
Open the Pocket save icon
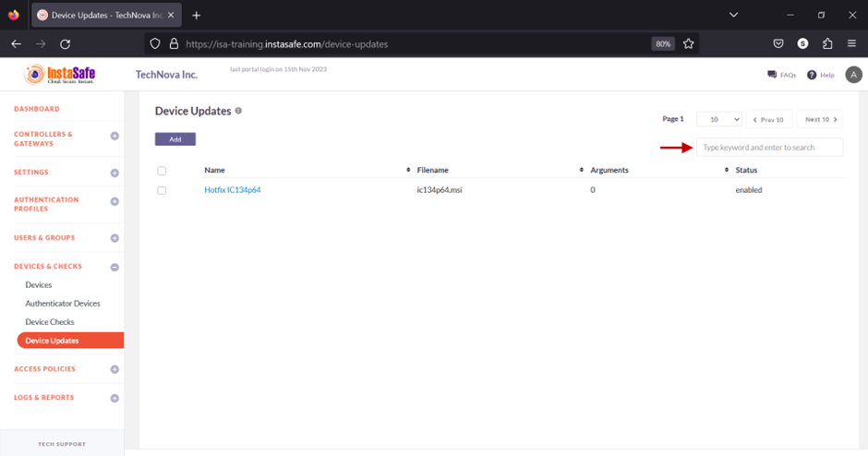(x=778, y=43)
